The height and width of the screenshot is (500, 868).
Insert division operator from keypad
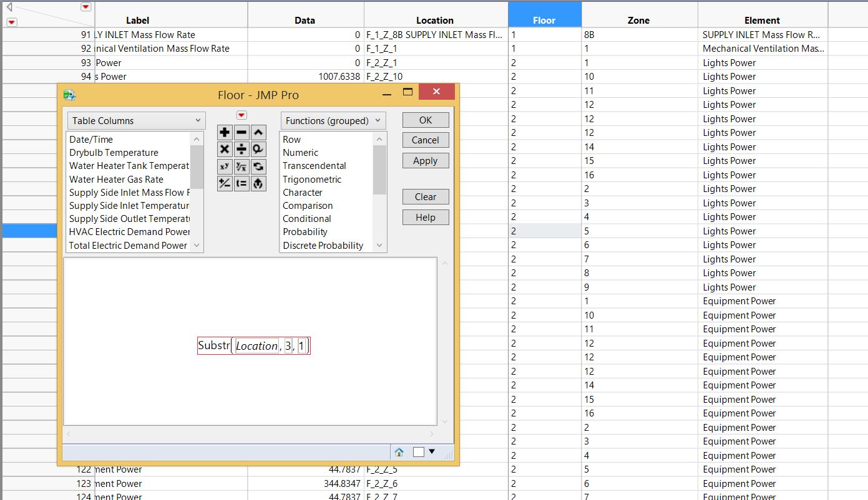241,149
